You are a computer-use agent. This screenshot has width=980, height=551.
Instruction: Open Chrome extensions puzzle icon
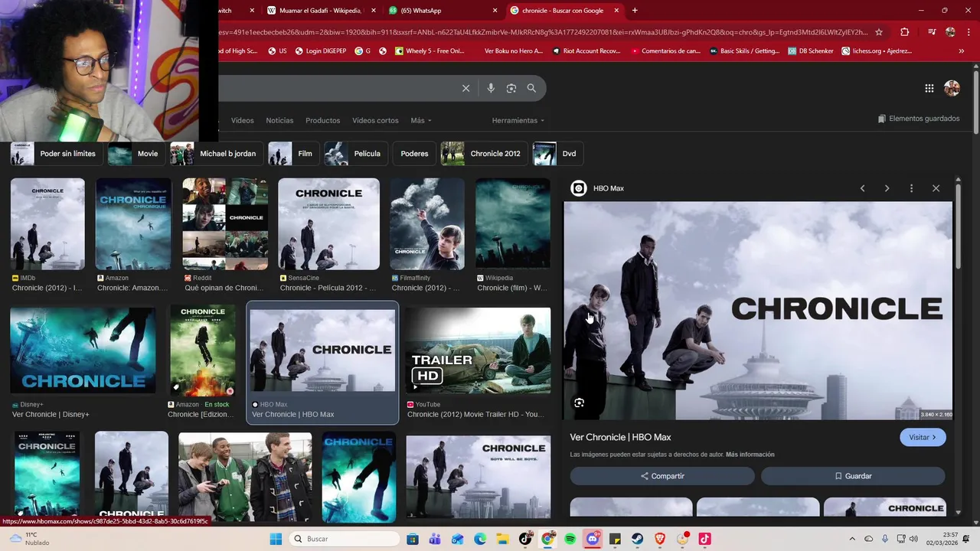(x=905, y=32)
